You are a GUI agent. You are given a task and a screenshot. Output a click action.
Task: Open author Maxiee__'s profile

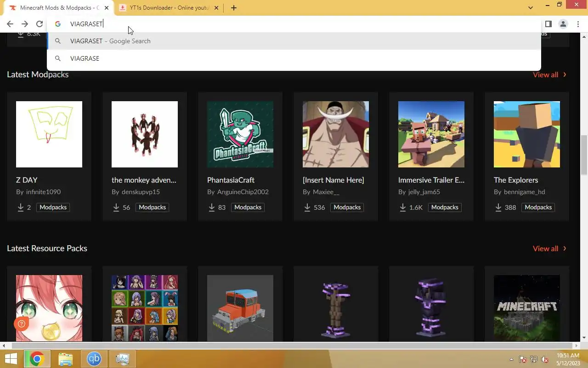[x=326, y=192]
